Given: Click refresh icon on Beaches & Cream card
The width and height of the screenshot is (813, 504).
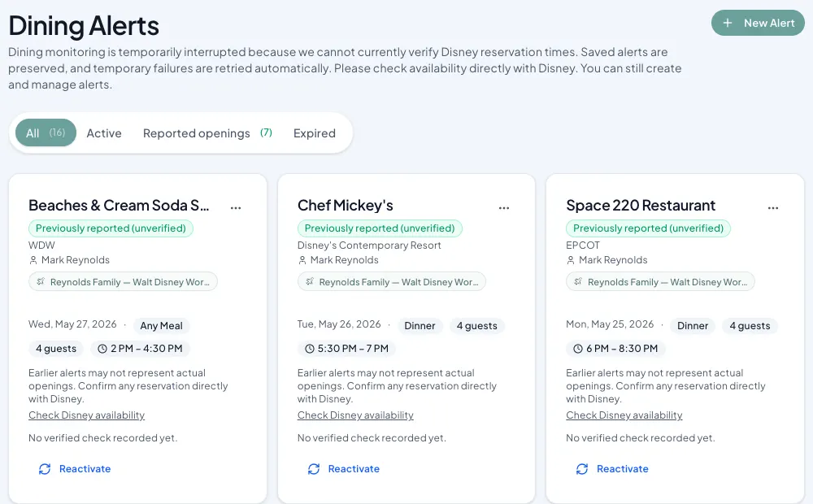Looking at the screenshot, I should tap(45, 469).
